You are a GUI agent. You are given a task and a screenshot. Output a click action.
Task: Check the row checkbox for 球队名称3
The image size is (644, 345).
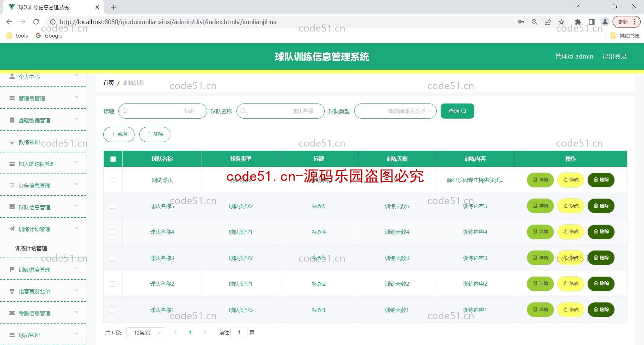(x=112, y=258)
